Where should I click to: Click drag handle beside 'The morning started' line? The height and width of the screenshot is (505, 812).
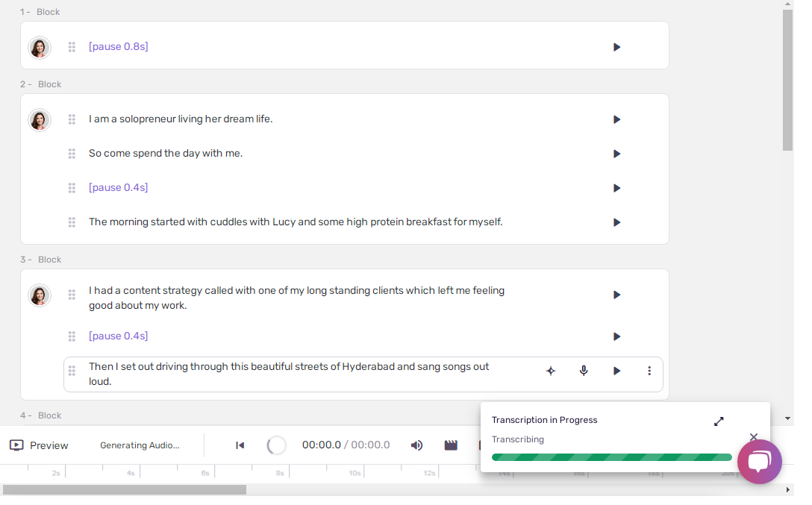(72, 222)
